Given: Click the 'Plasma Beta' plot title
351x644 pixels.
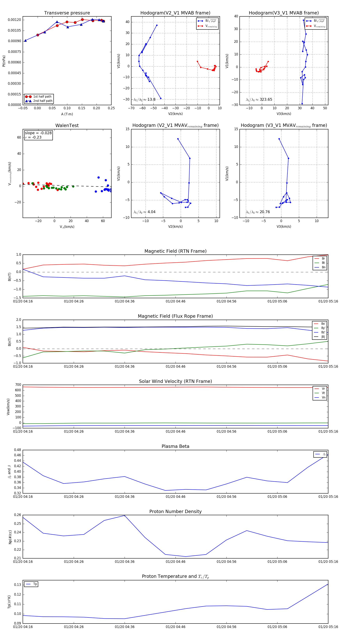Looking at the screenshot, I should [x=175, y=447].
